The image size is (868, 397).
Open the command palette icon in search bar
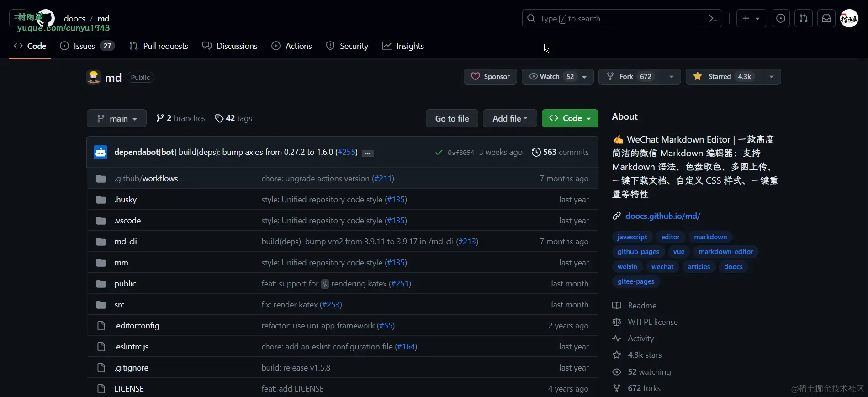click(713, 19)
